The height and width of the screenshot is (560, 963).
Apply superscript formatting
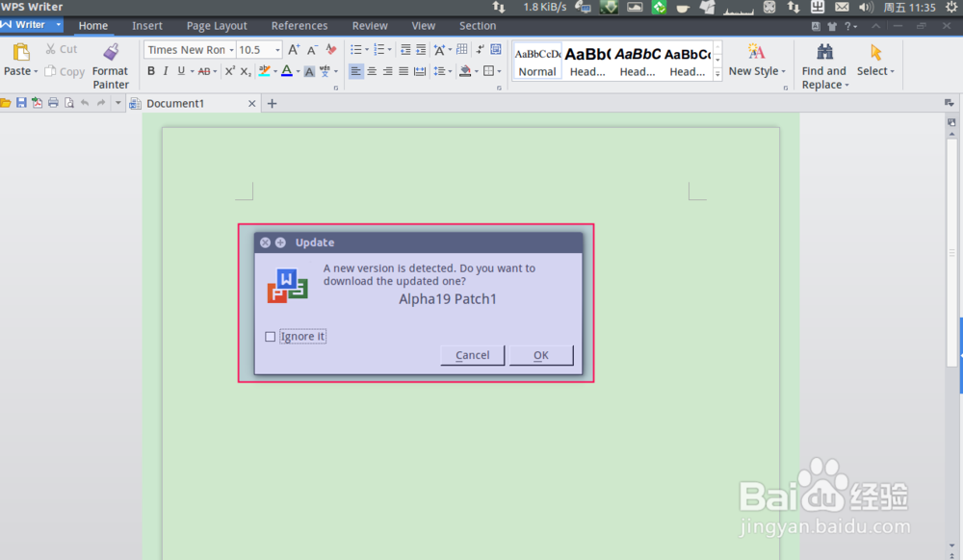230,71
